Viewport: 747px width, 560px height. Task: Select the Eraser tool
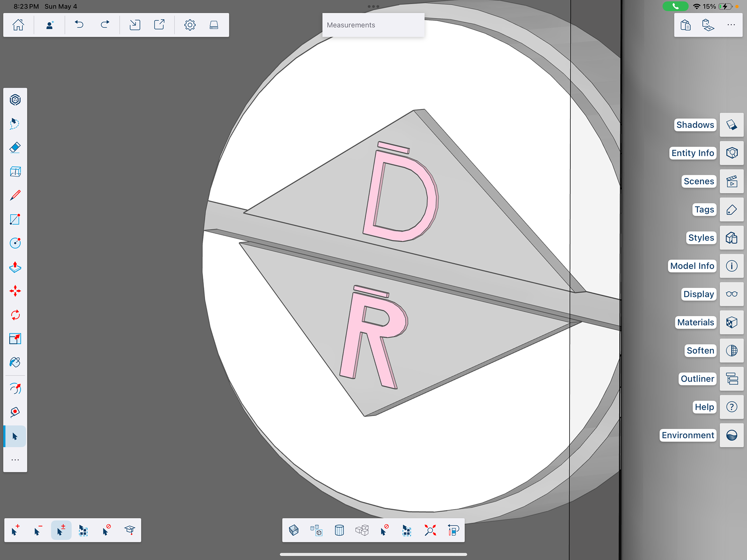[15, 148]
